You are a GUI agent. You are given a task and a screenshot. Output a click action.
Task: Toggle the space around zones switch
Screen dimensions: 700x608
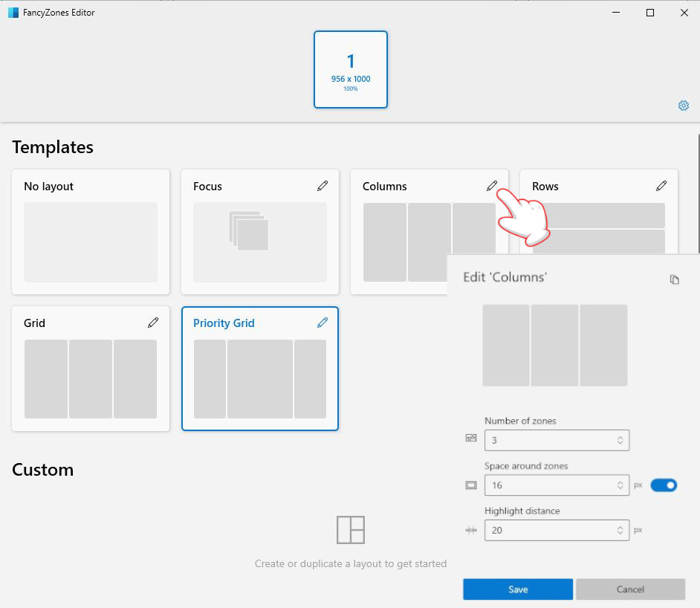(x=664, y=485)
